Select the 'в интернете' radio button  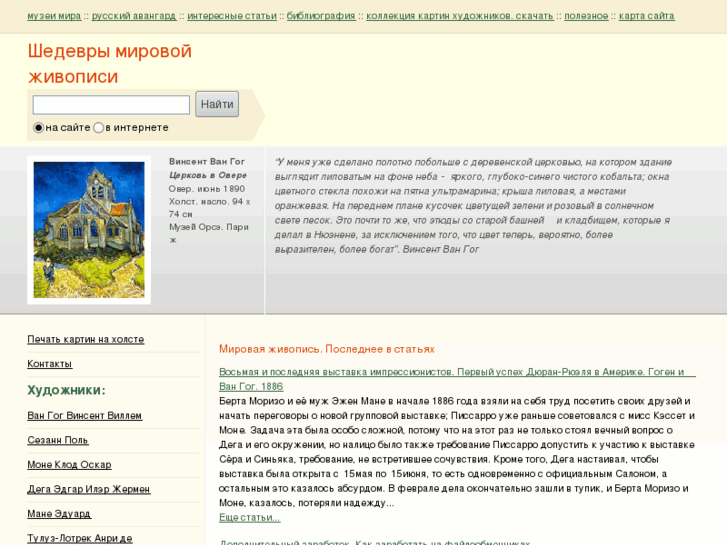(x=98, y=128)
